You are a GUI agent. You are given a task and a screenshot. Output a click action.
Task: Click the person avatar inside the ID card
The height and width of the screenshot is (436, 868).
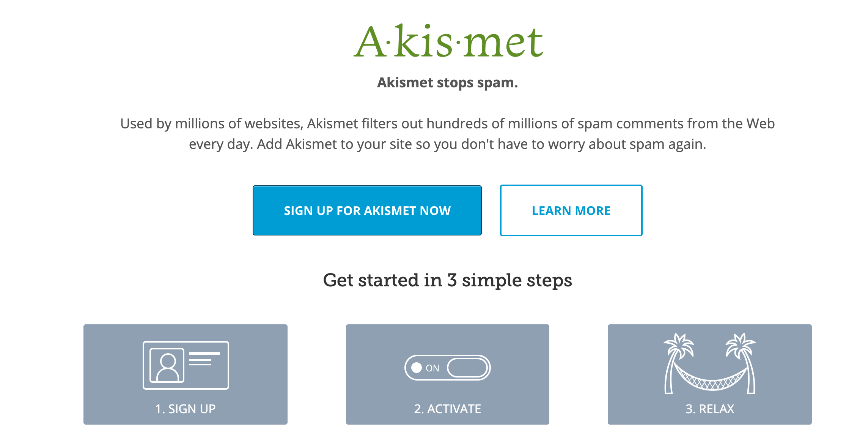pos(167,365)
